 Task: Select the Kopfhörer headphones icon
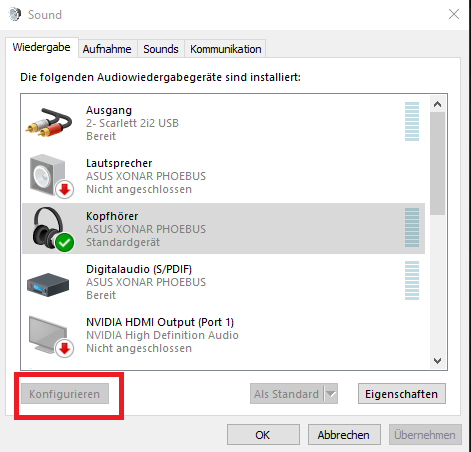[52, 229]
